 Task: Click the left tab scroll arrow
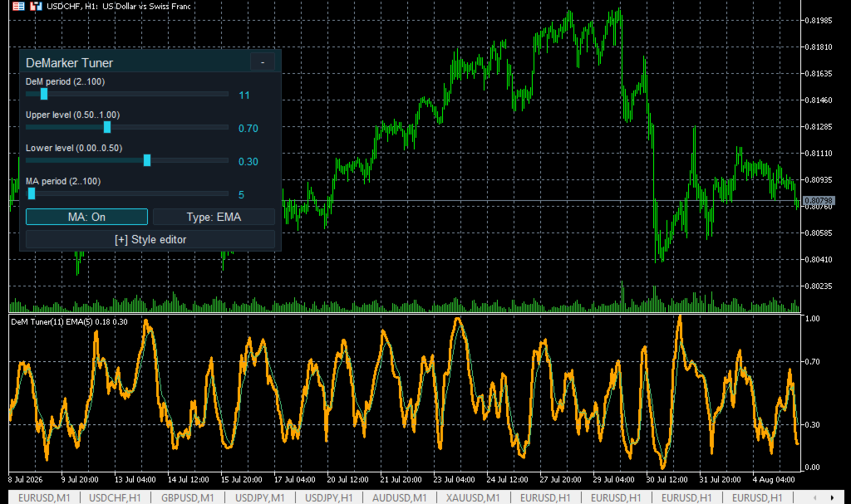[x=814, y=497]
